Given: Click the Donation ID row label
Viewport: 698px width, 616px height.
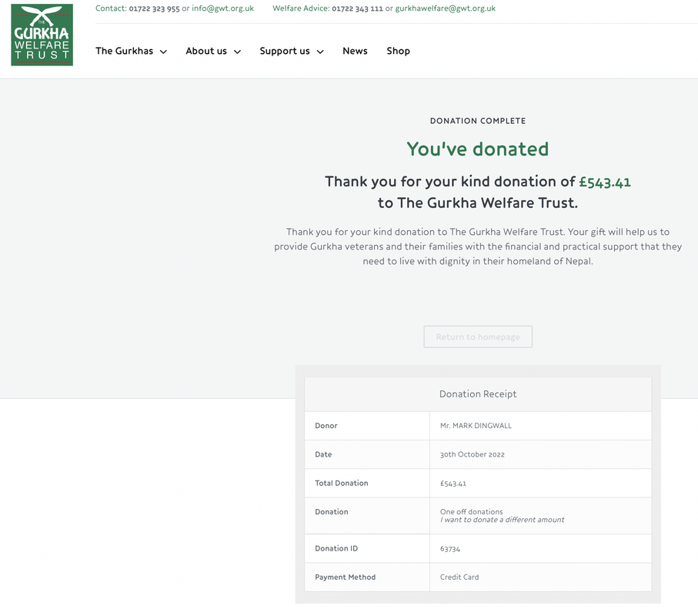Looking at the screenshot, I should (x=336, y=548).
